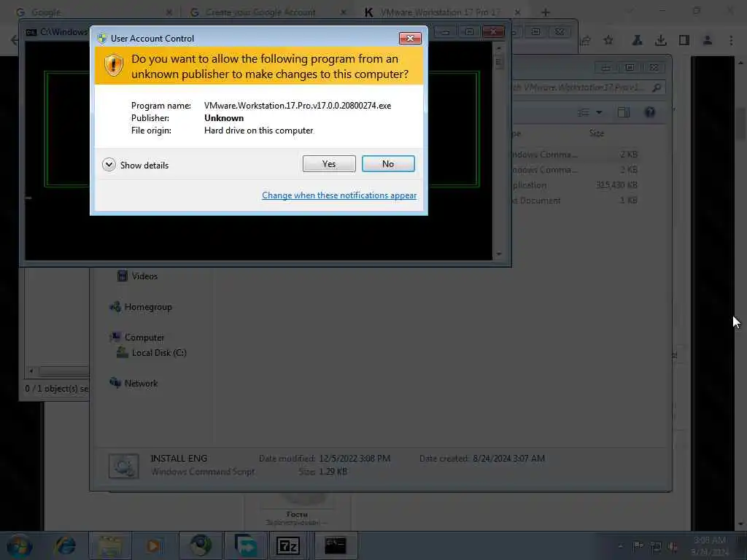Screen dimensions: 747x560
Task: Open Explorer change view dropdown arrow
Action: [x=600, y=112]
